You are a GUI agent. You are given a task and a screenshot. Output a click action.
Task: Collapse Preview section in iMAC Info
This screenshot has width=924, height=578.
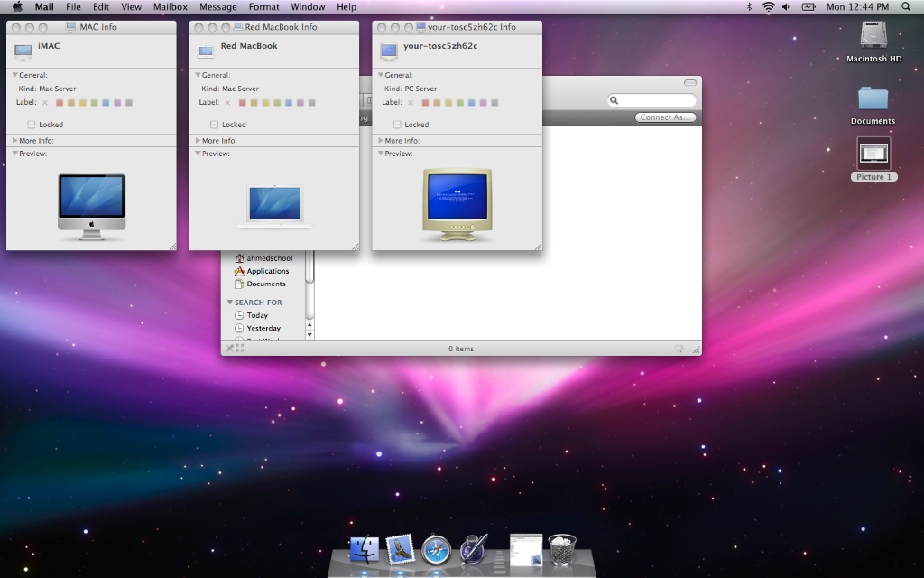coord(15,154)
